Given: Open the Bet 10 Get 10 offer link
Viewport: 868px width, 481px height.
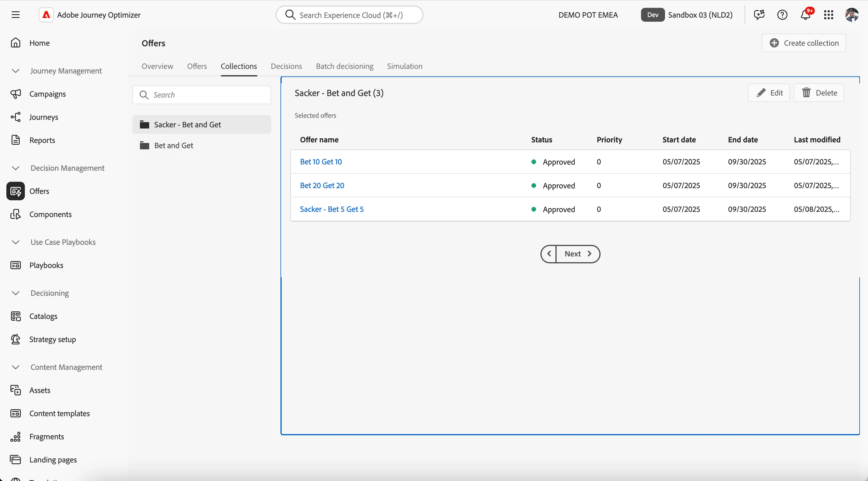Looking at the screenshot, I should coord(321,162).
